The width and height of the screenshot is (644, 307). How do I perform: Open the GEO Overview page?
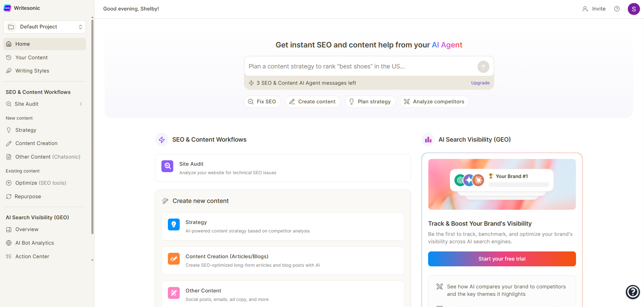[27, 229]
